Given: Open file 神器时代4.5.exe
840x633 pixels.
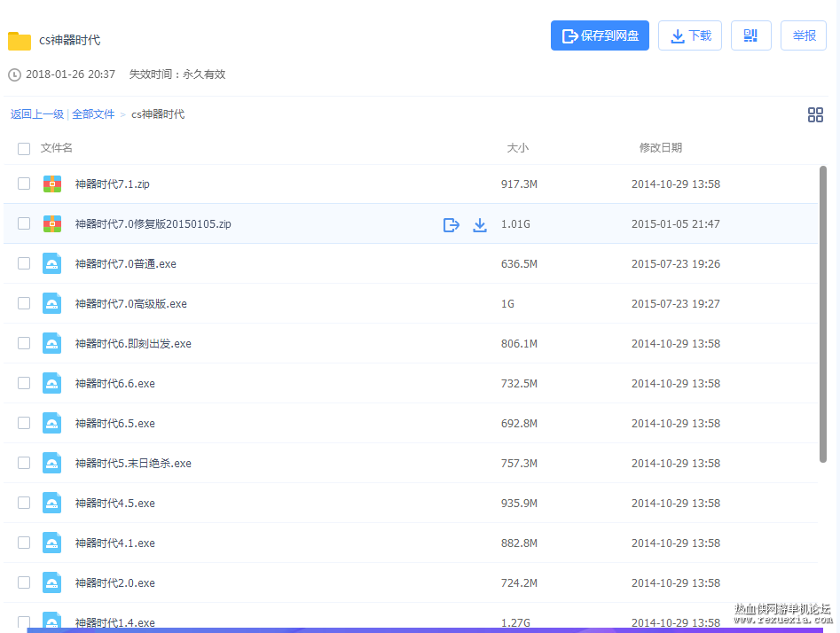Looking at the screenshot, I should pos(114,504).
